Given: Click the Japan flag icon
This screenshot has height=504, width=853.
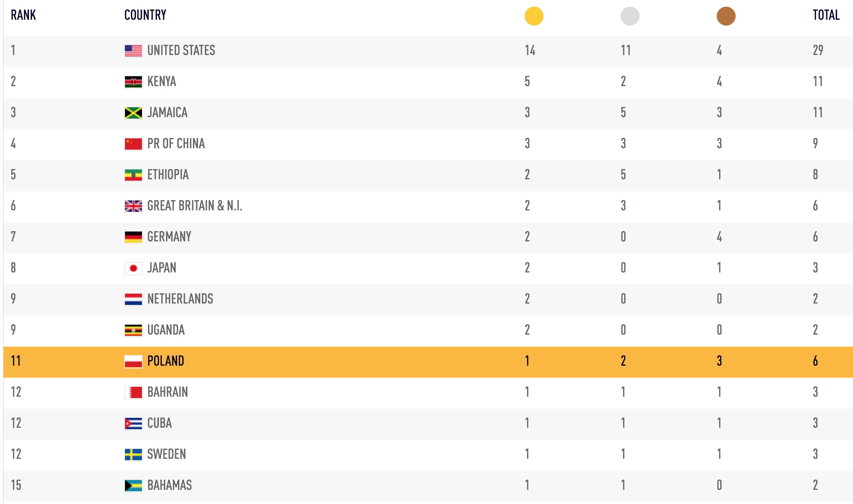Looking at the screenshot, I should [x=133, y=268].
